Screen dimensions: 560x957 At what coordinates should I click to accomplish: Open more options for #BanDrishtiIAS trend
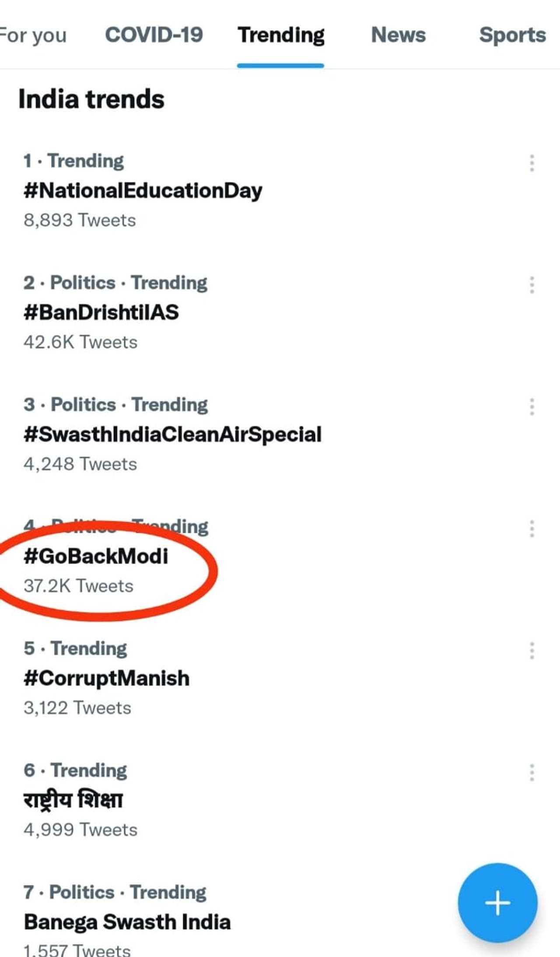pos(532,285)
